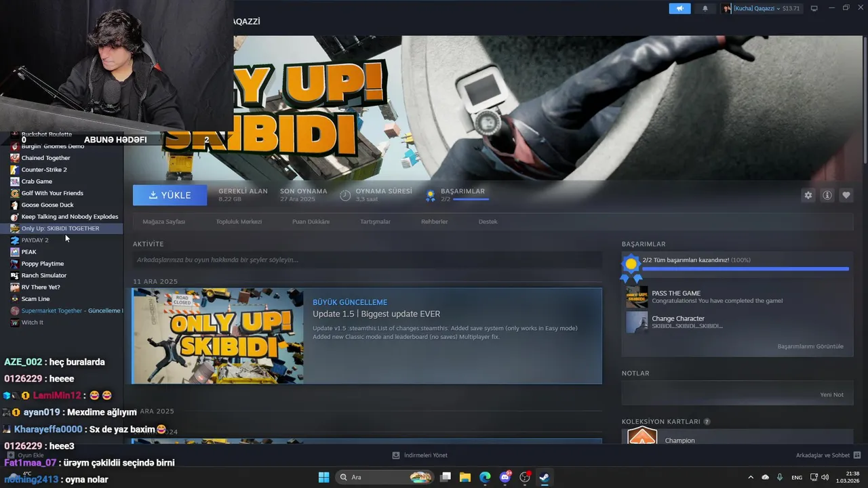
Task: Click the RV There Yet? game icon
Action: point(15,287)
